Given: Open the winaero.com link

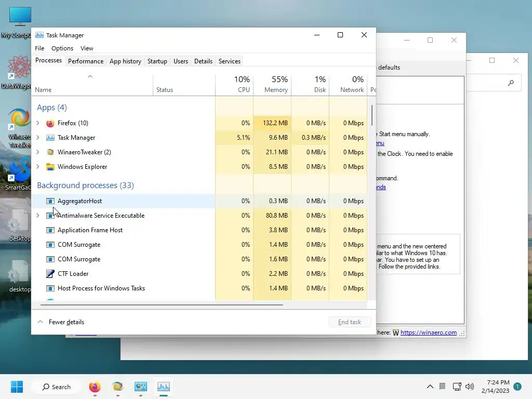Looking at the screenshot, I should (x=429, y=332).
